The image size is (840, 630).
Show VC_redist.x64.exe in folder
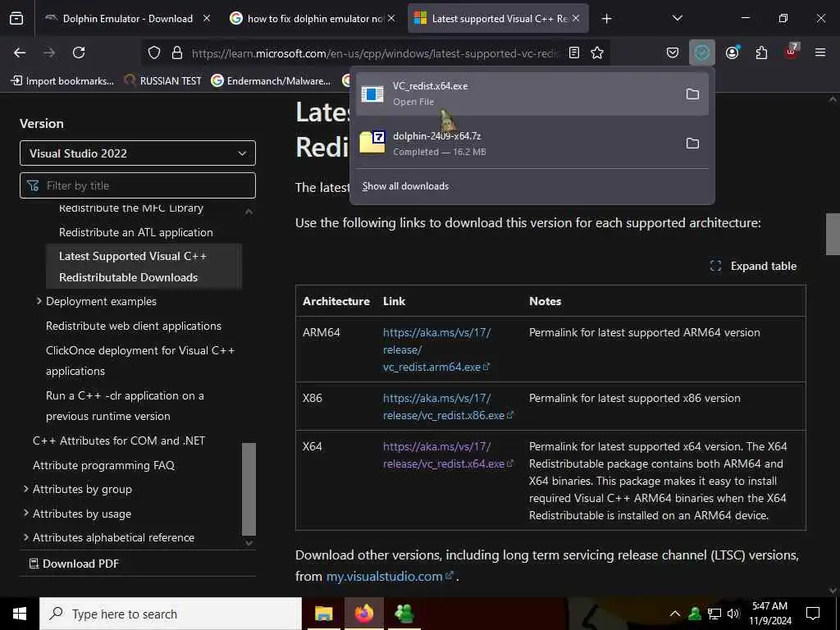692,94
